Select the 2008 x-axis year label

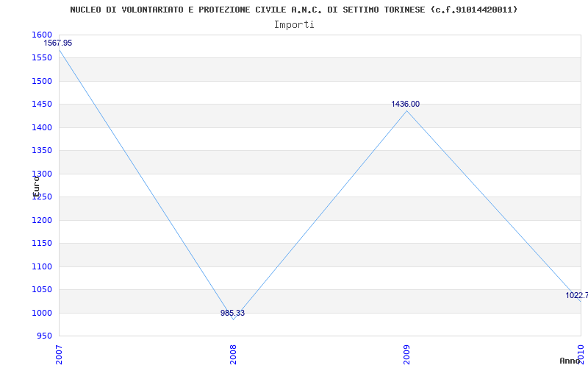tap(233, 353)
